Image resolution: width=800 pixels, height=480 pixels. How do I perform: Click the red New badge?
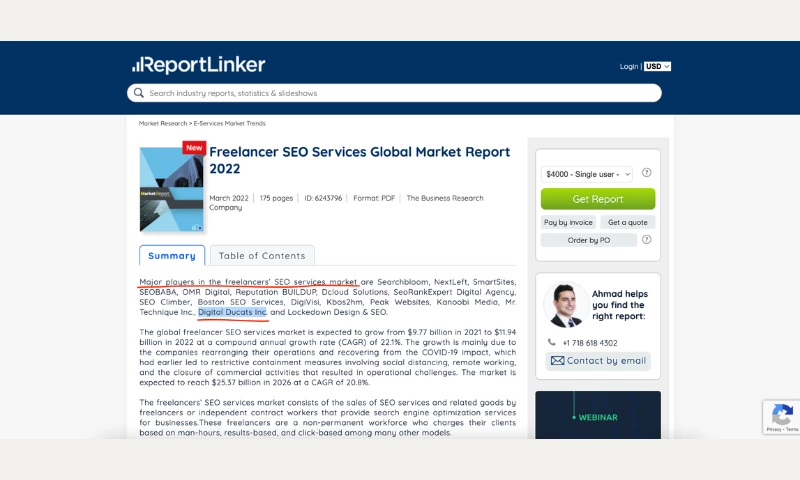click(194, 147)
